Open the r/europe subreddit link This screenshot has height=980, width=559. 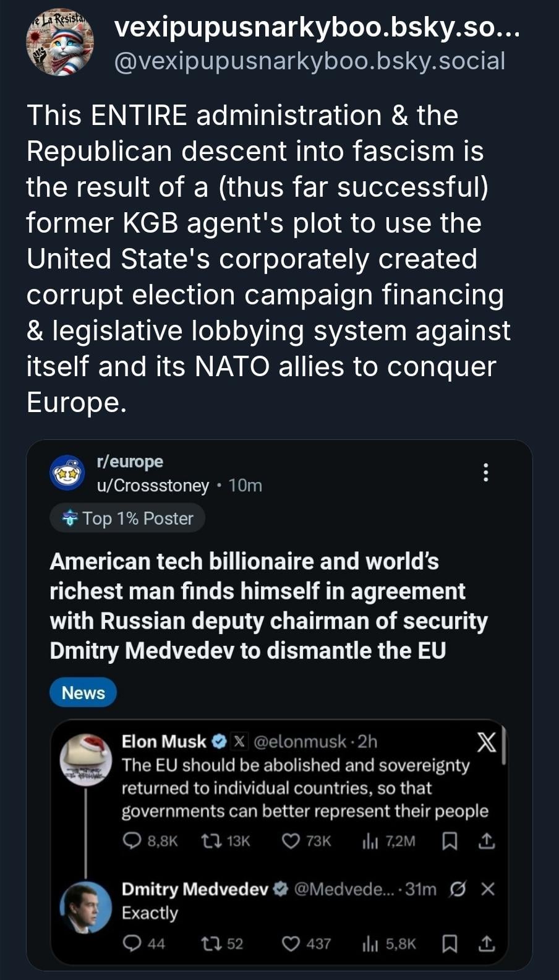(x=130, y=462)
